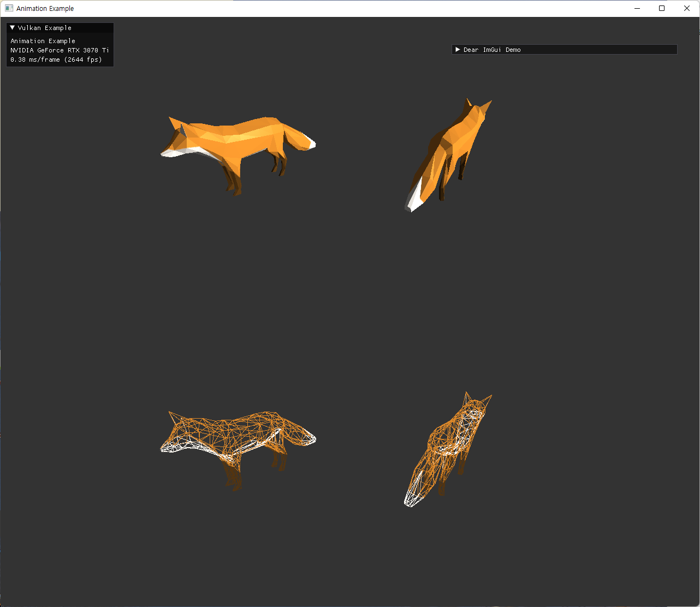Screen dimensions: 700x607
Task: Expand the Dear ImGui Demo window
Action: click(458, 50)
